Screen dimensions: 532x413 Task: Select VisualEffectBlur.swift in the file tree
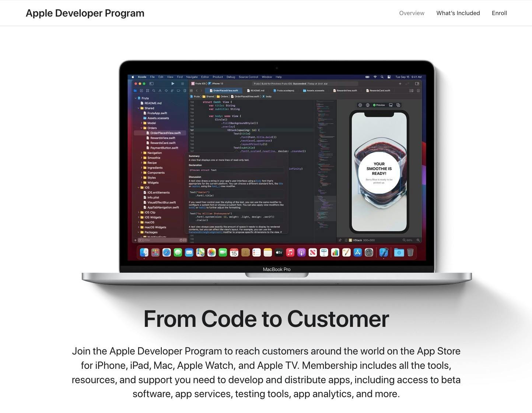[160, 202]
